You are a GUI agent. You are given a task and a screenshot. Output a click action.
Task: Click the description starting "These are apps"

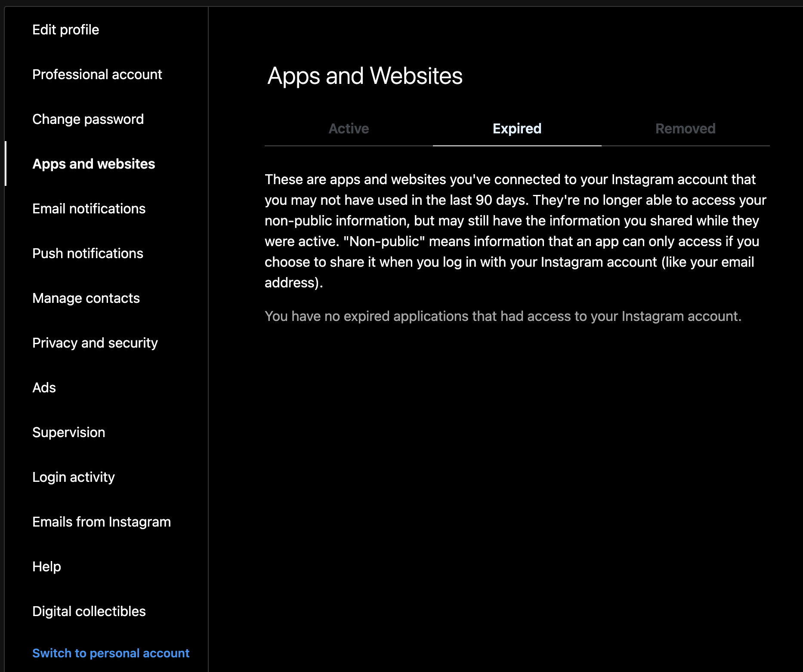click(x=516, y=231)
